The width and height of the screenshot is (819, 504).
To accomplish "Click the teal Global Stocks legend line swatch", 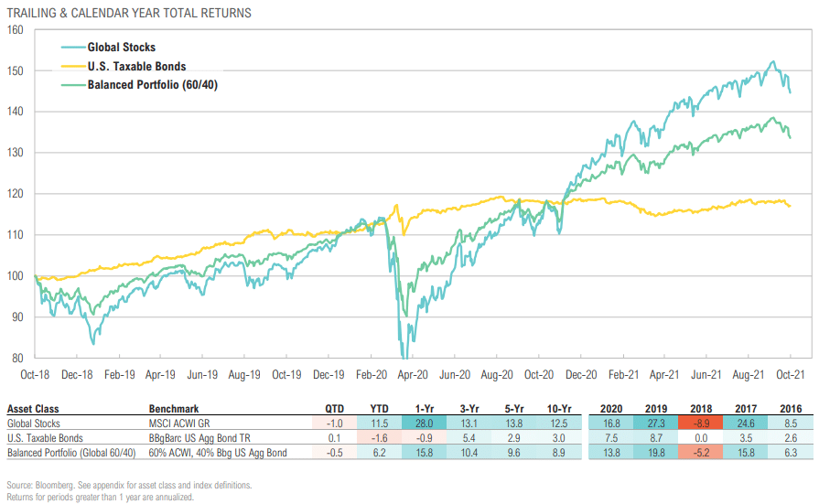I will [x=72, y=48].
